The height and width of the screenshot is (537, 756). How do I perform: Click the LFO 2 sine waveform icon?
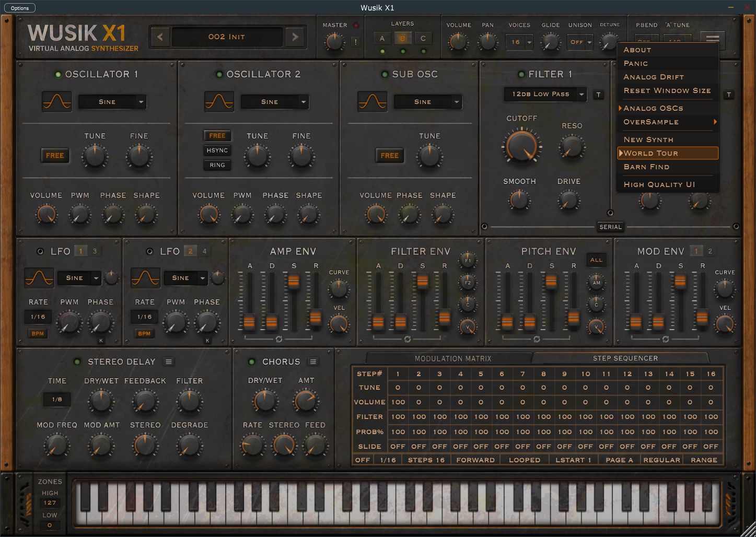[x=146, y=278]
